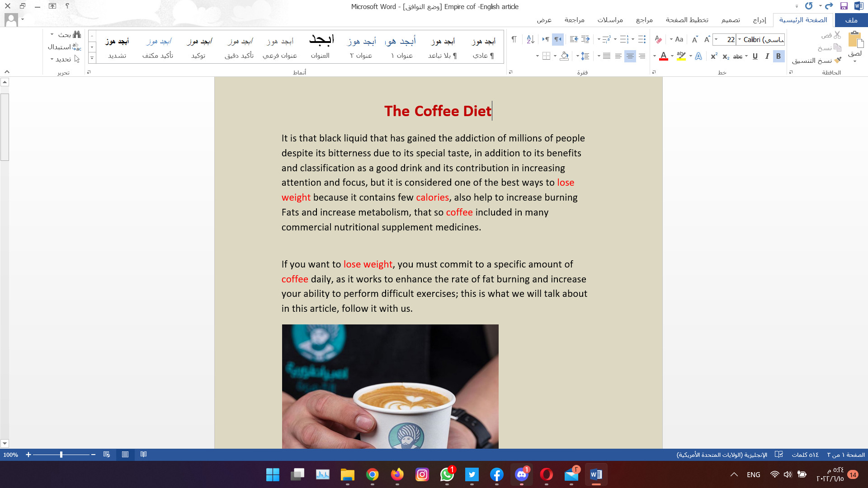The image size is (868, 488).
Task: Expand the styles gallery More arrow
Action: 92,58
